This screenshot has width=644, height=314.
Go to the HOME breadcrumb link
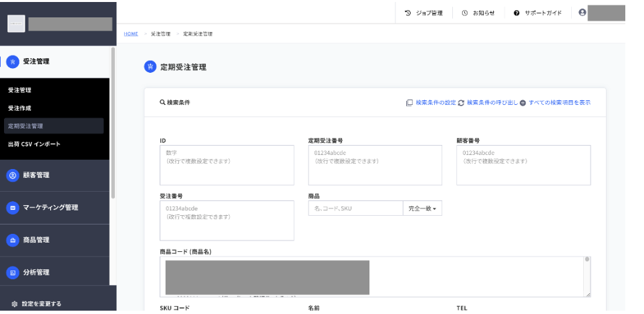pos(131,33)
